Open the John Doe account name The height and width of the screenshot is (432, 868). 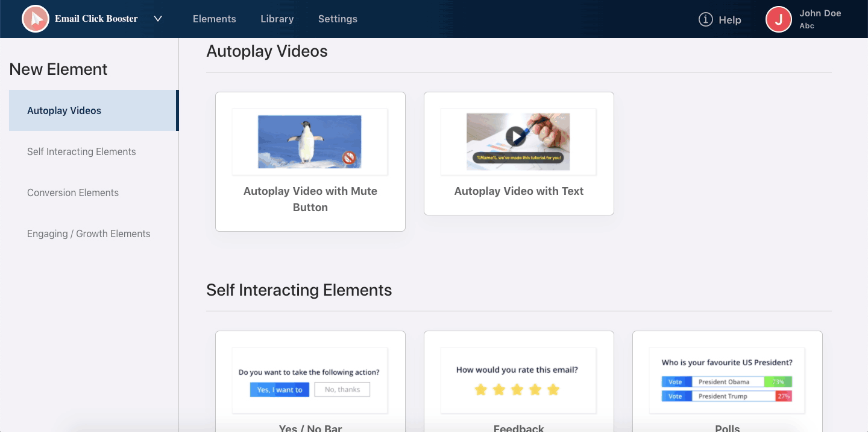[820, 13]
